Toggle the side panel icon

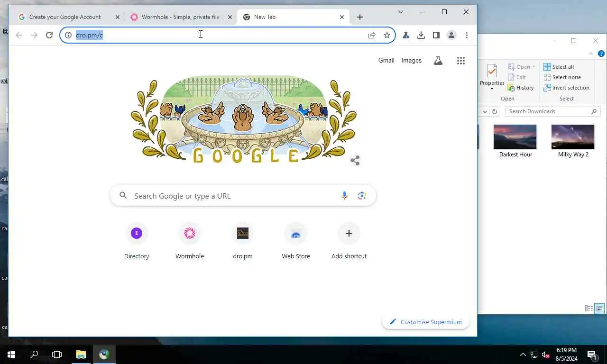point(436,35)
